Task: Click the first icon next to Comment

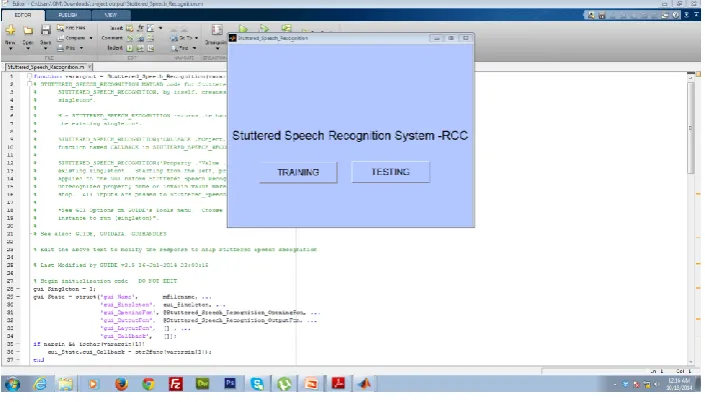Action: pyautogui.click(x=129, y=38)
